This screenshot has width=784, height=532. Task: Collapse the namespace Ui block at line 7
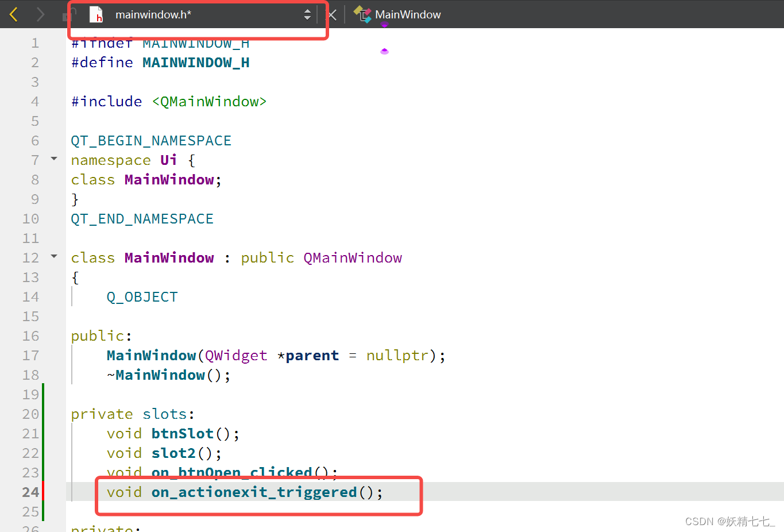(x=54, y=159)
